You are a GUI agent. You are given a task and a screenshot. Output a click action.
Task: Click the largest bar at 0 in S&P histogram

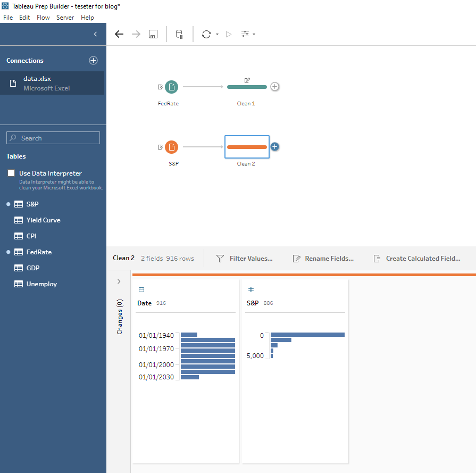point(307,335)
